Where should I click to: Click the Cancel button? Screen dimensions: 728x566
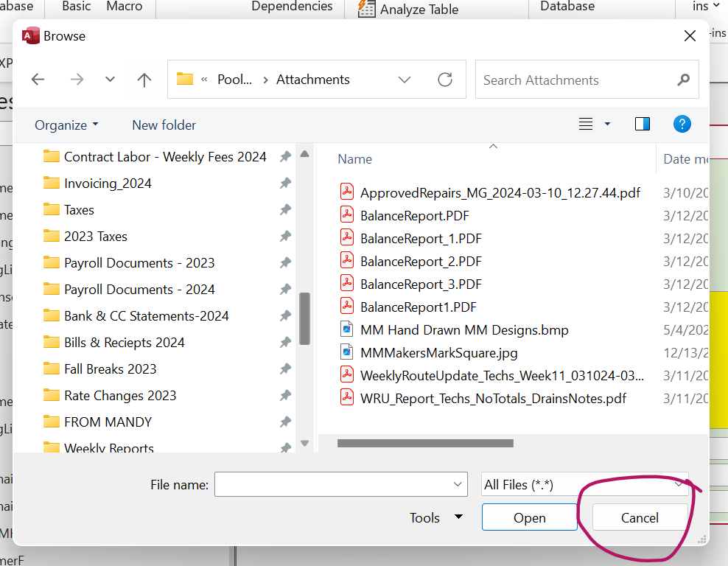tap(640, 518)
